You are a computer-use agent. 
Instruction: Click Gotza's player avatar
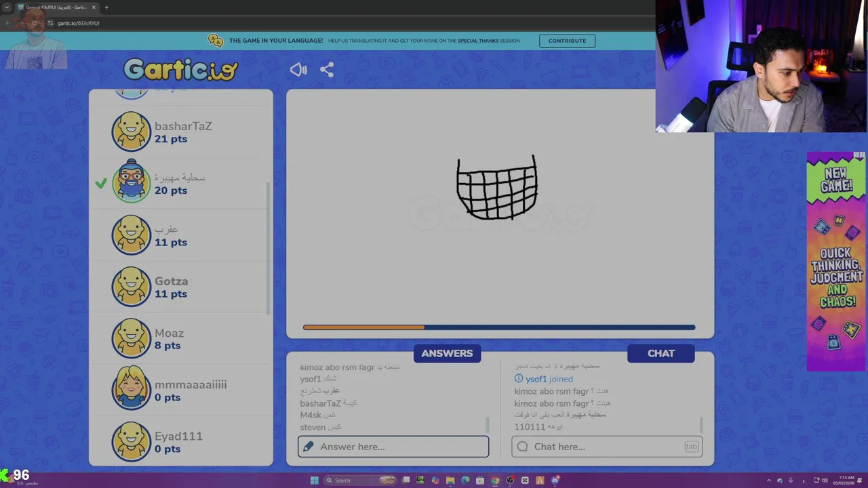(131, 287)
